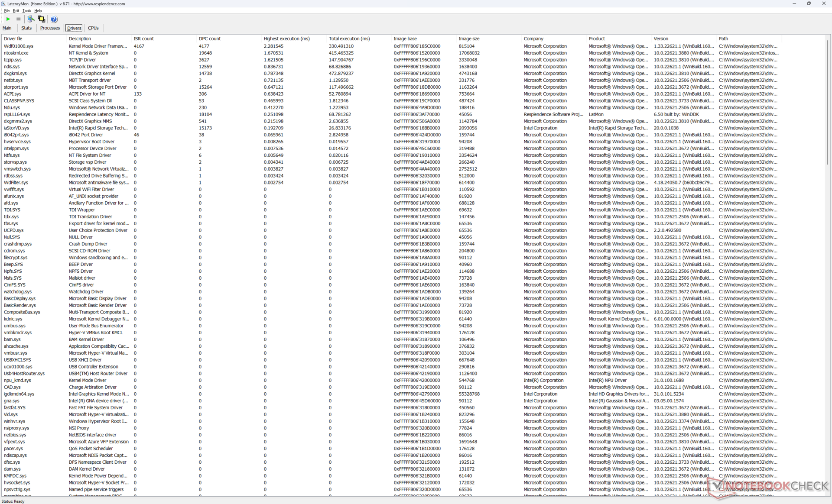
Task: Start latency monitoring with the green play icon
Action: [x=8, y=19]
